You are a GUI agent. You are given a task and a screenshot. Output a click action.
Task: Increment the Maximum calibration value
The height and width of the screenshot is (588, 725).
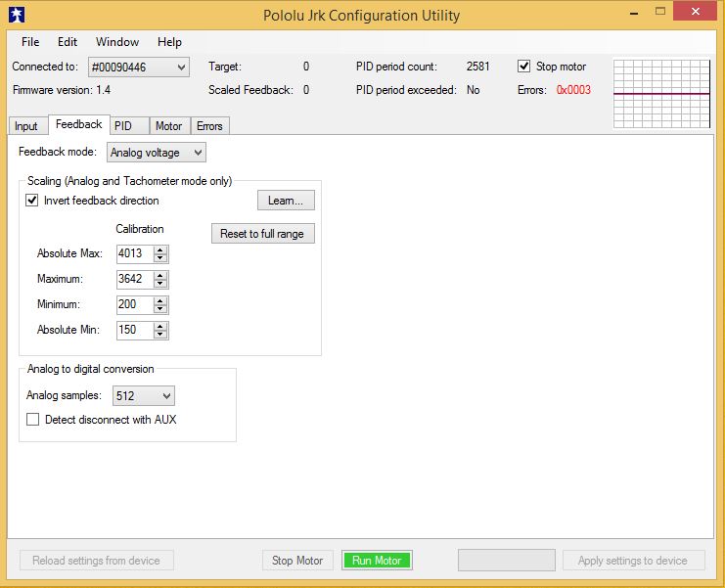coord(160,276)
